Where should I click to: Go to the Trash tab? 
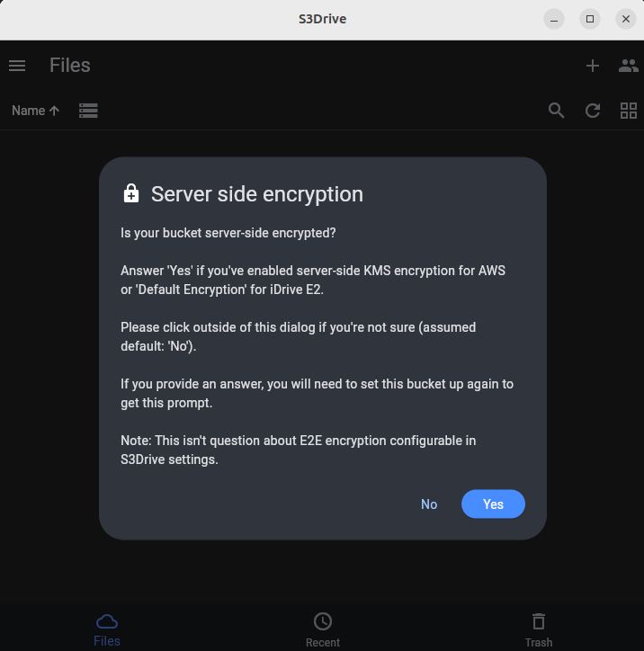tap(539, 630)
